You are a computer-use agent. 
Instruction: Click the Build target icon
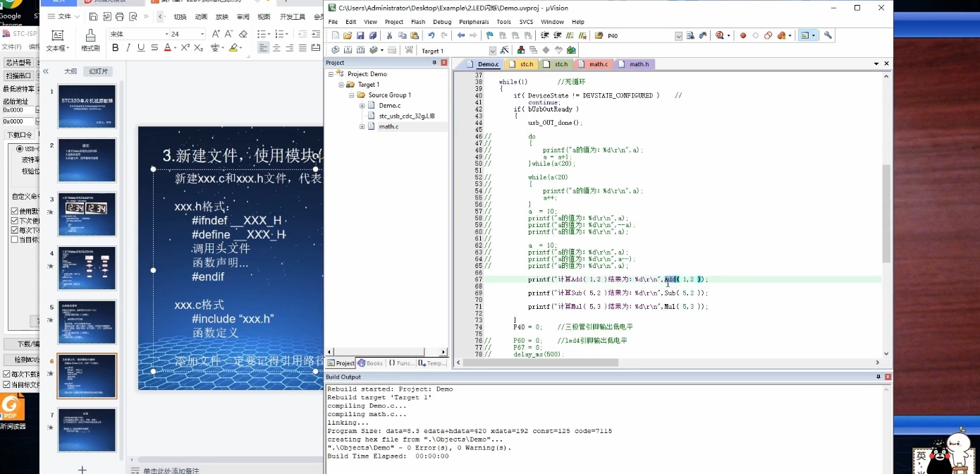348,50
